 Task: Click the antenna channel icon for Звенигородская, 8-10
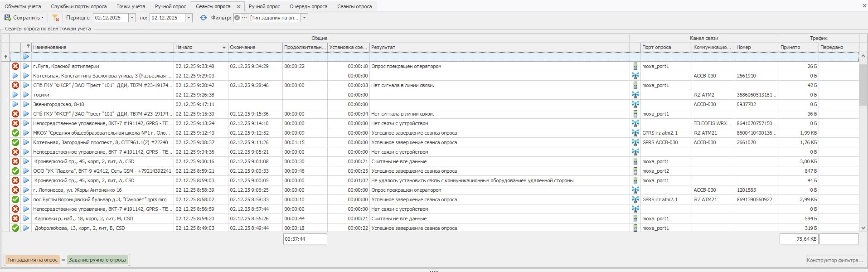click(635, 104)
